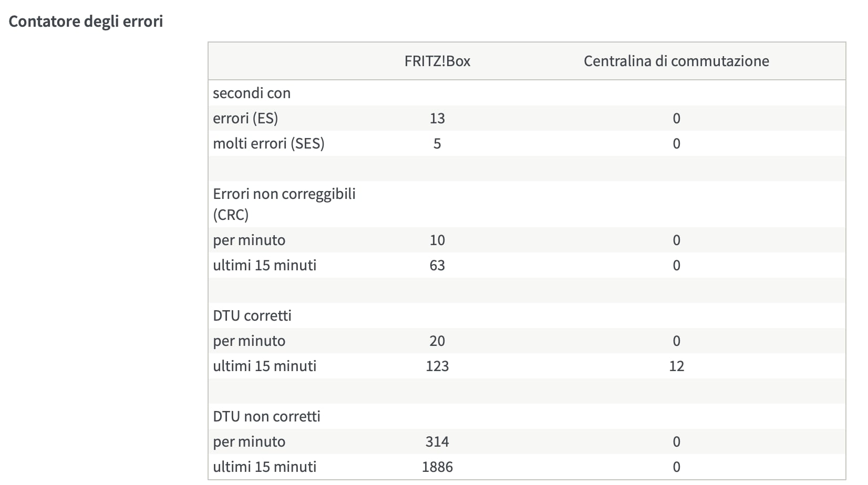Select the Centralina di commutazione column header
The image size is (868, 485).
[676, 61]
